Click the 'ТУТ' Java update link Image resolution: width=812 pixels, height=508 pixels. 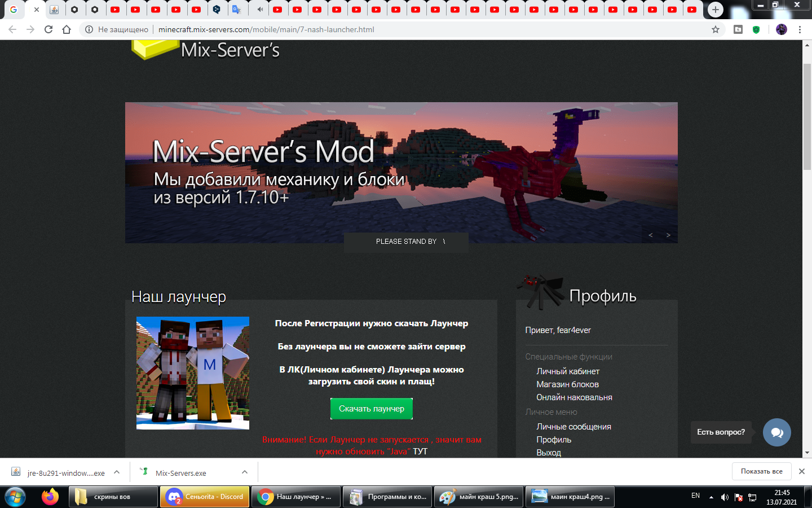pos(420,452)
